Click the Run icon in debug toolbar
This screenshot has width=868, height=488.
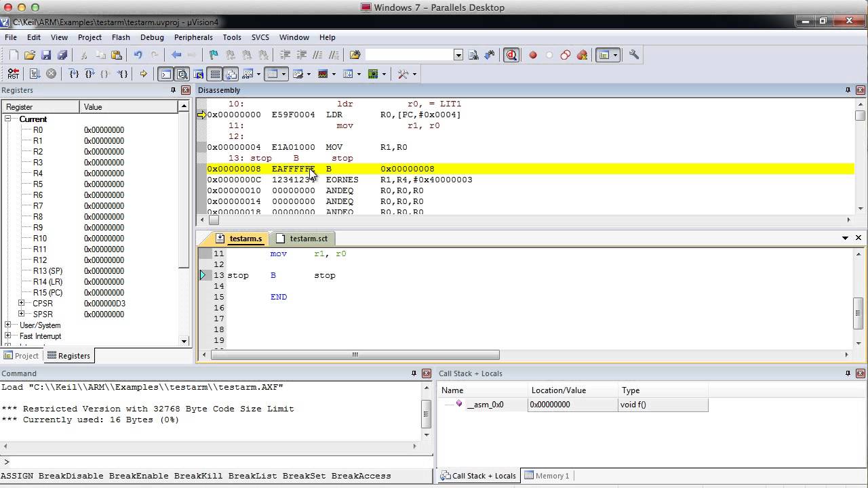(x=35, y=74)
